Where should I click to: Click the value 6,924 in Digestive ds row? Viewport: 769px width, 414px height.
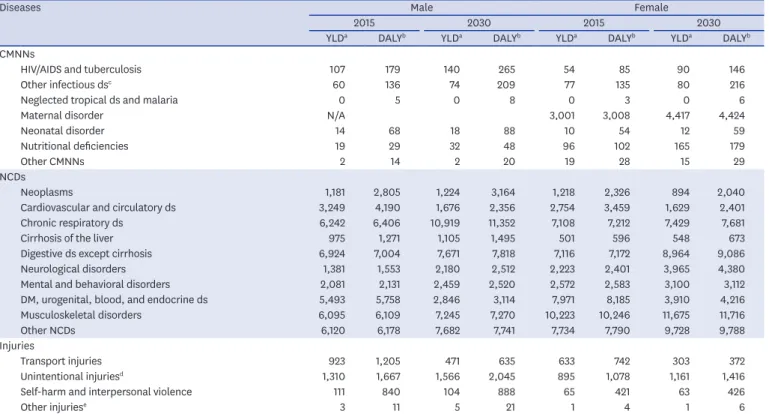(333, 254)
